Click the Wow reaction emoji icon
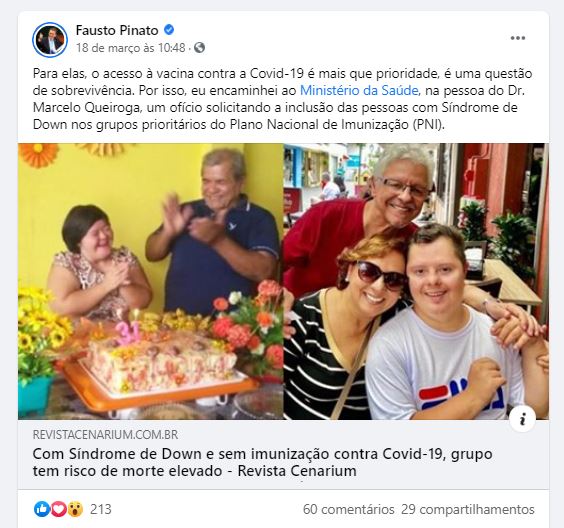564x528 pixels. (x=75, y=509)
